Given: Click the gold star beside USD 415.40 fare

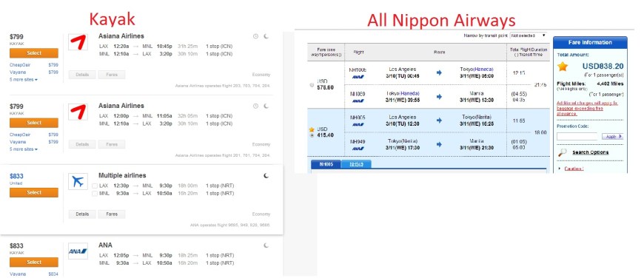Looking at the screenshot, I should tap(312, 129).
